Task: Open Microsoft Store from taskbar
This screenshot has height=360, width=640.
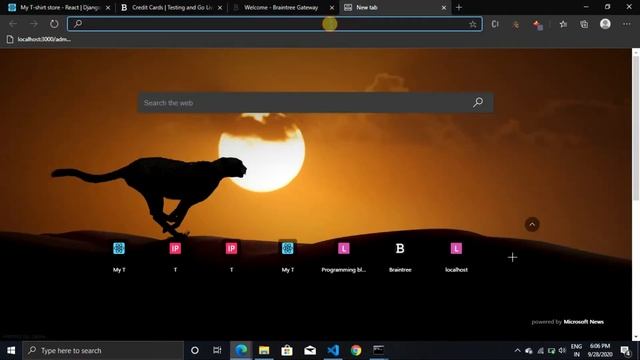Action: point(287,350)
